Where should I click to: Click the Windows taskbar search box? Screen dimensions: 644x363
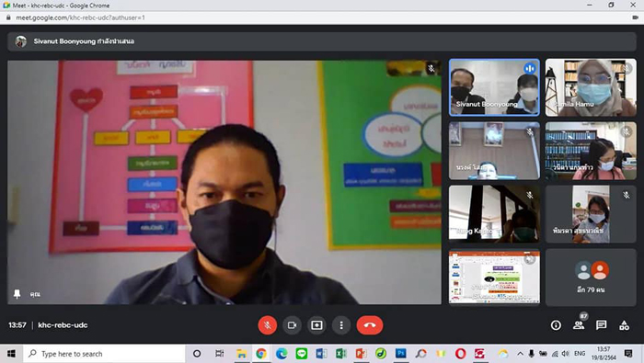point(104,354)
